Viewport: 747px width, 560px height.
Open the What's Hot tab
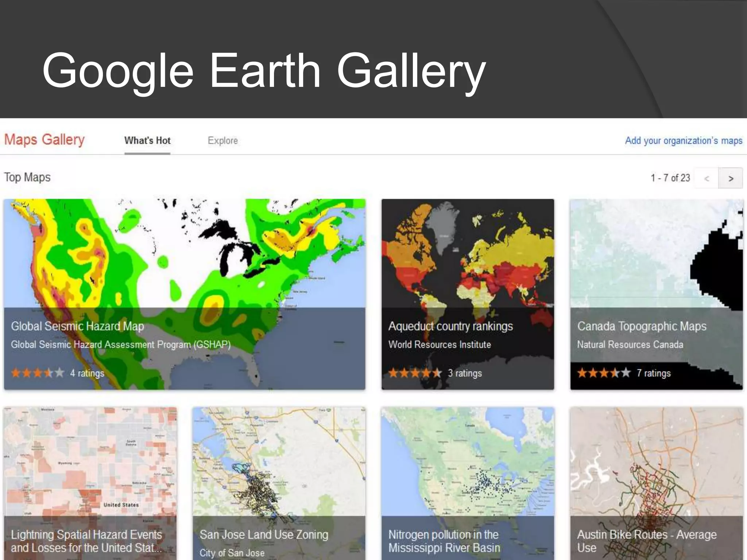[x=147, y=141]
